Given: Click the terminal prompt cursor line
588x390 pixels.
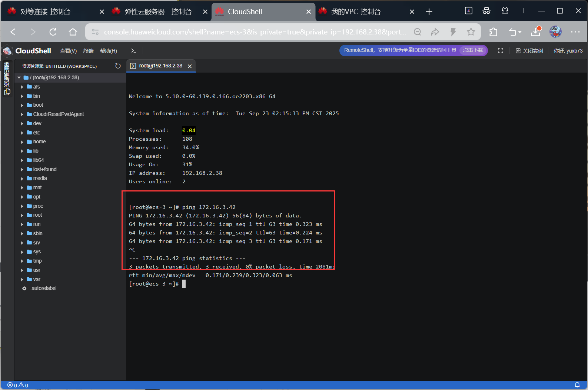Looking at the screenshot, I should click(157, 284).
